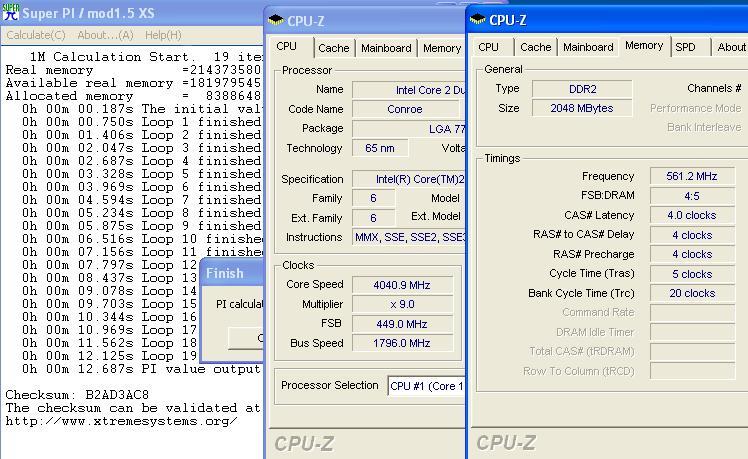
Task: Click the Multiplier value x 9.0
Action: [x=402, y=304]
